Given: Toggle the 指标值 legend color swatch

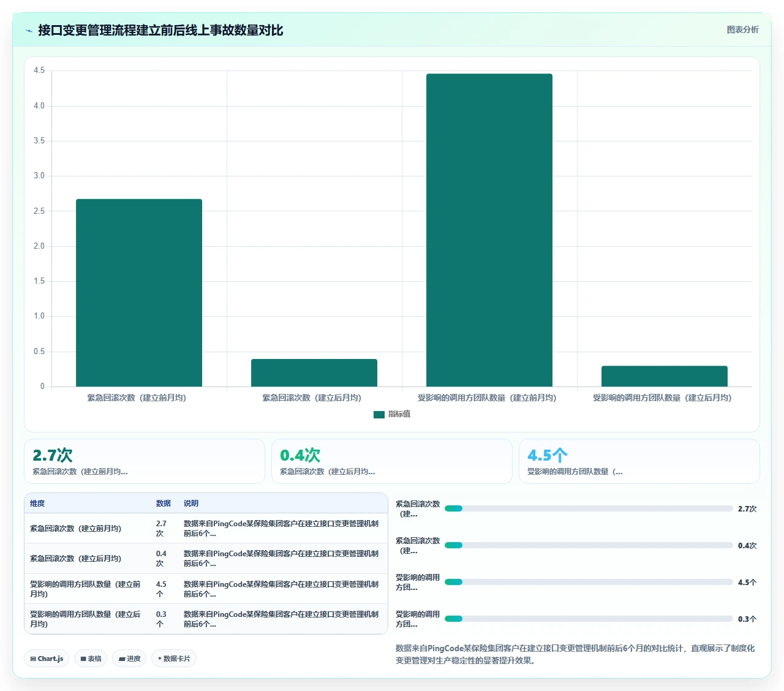Looking at the screenshot, I should (x=379, y=414).
